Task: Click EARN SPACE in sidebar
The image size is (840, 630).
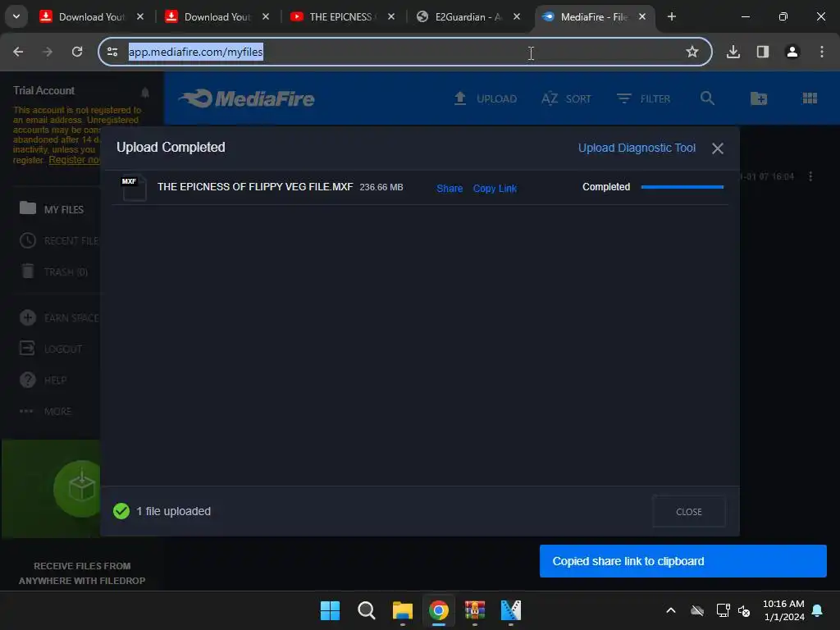Action: (59, 317)
